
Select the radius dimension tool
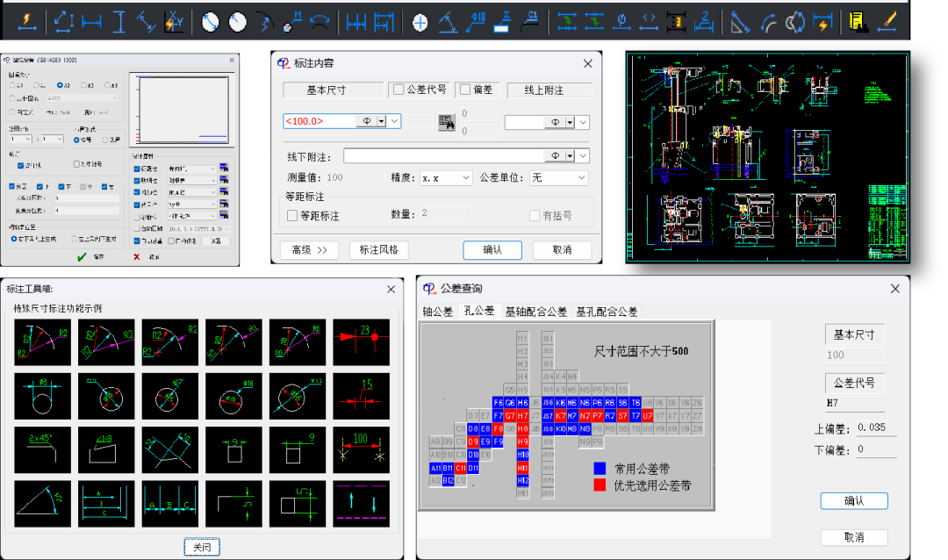(x=238, y=22)
